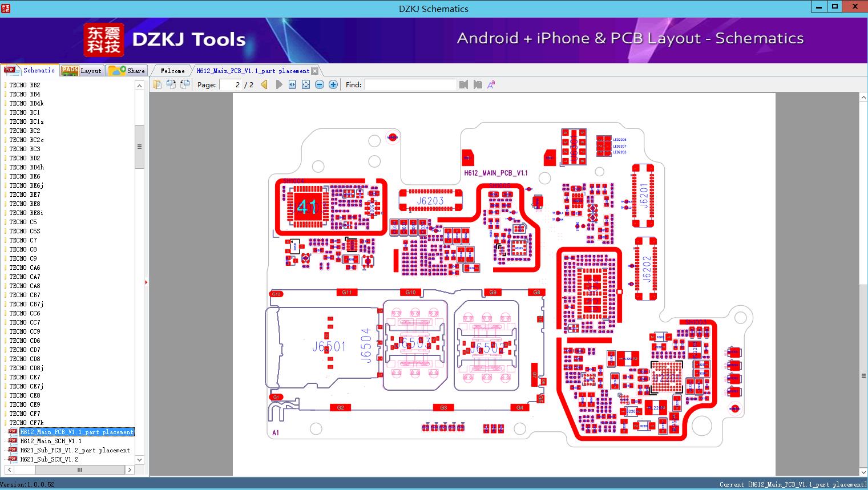Click the J6501 card slot on the PCB
The height and width of the screenshot is (490, 868).
[329, 346]
